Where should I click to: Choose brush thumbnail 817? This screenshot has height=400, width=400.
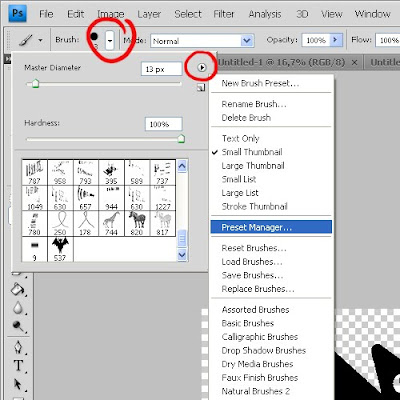pos(163,223)
